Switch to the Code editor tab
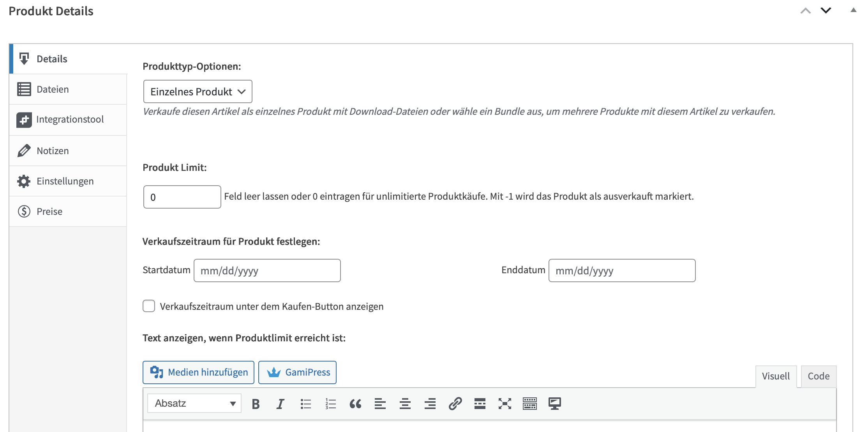868x432 pixels. (x=818, y=376)
